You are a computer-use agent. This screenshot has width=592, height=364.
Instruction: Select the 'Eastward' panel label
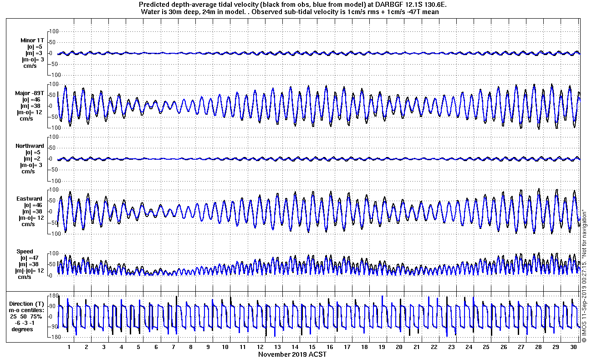click(x=31, y=198)
